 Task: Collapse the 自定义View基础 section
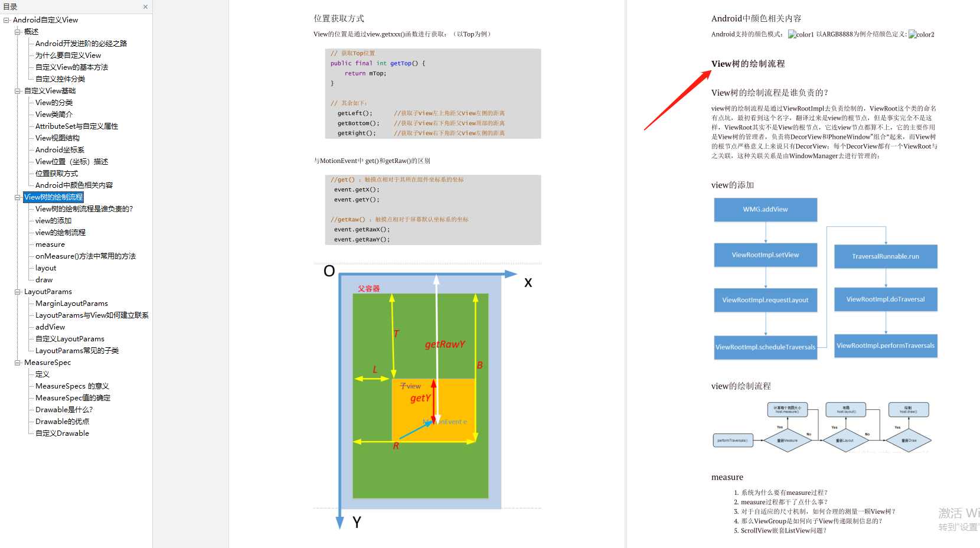click(18, 91)
